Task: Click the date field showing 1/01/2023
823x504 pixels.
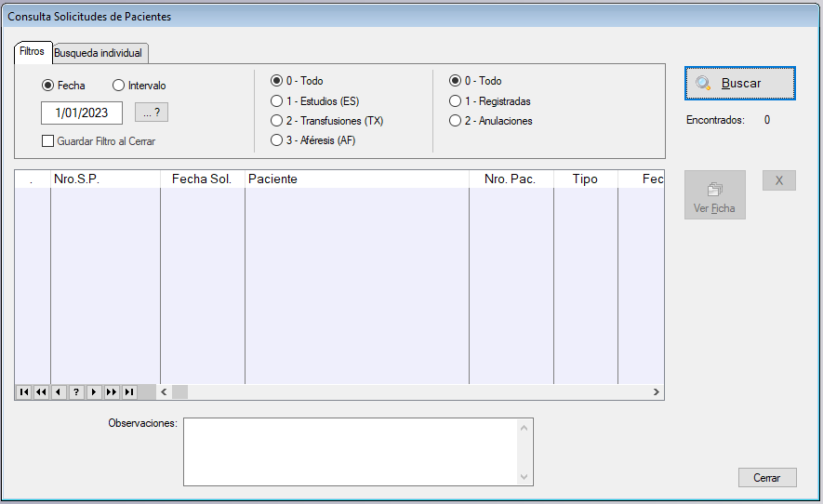Action: 82,113
